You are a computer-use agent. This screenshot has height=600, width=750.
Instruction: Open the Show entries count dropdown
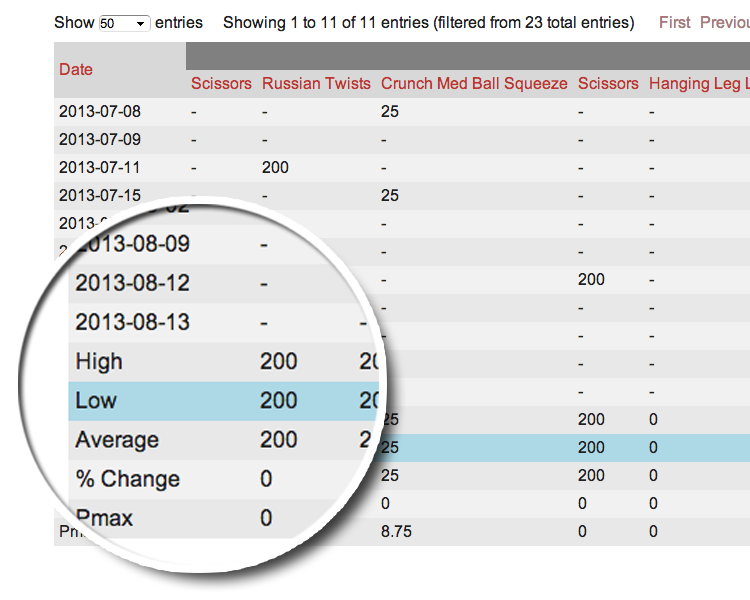pos(124,22)
